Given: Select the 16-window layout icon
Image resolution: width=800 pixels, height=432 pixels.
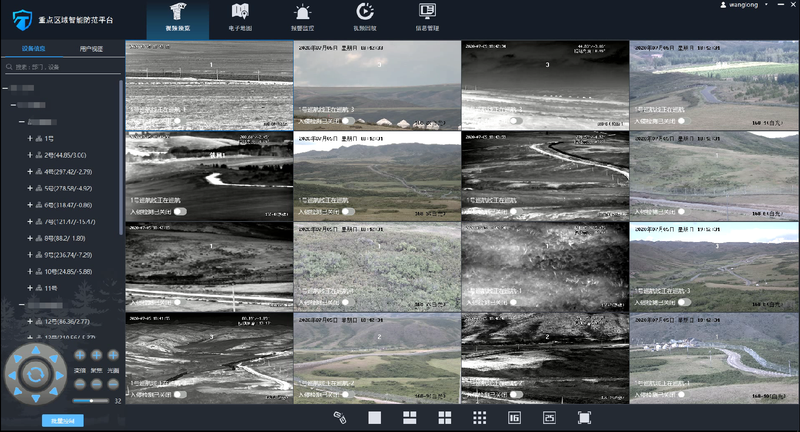Looking at the screenshot, I should 515,417.
